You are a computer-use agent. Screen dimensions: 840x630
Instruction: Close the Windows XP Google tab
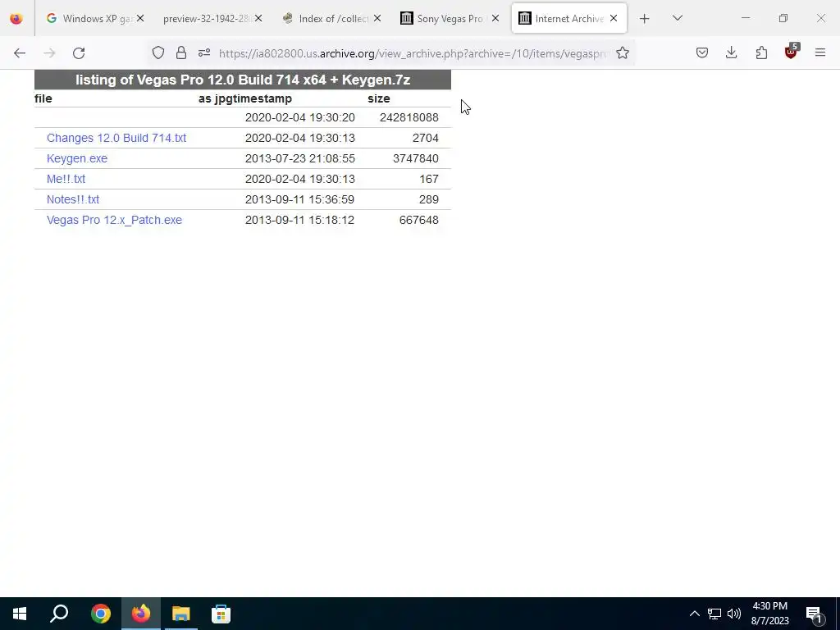139,18
